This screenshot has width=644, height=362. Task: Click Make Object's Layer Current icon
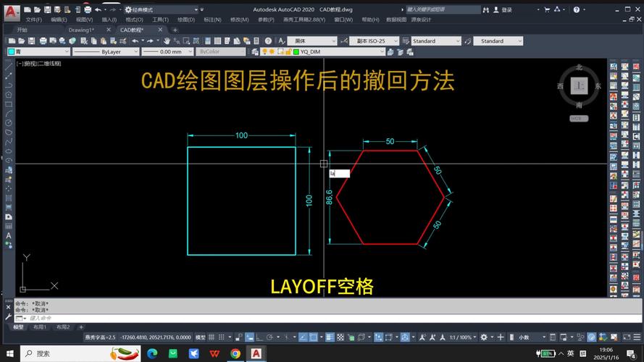(x=390, y=51)
